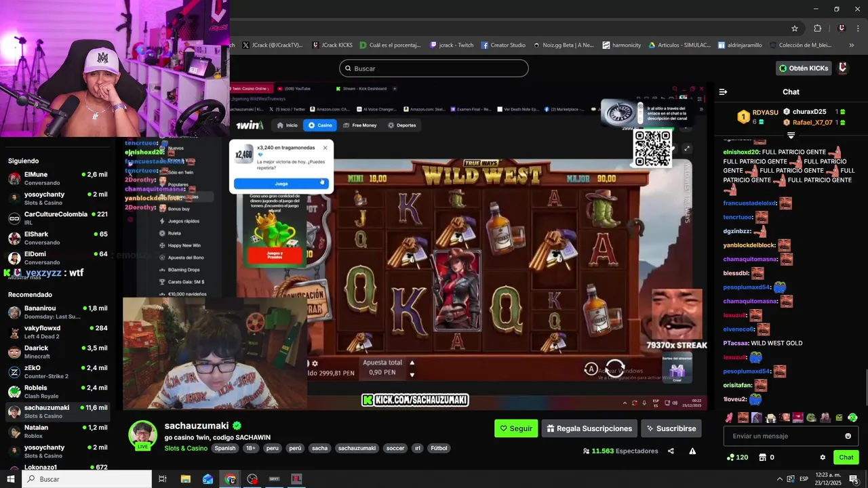Switch to Chrome on the taskbar
Viewport: 868px width, 488px height.
tap(231, 479)
